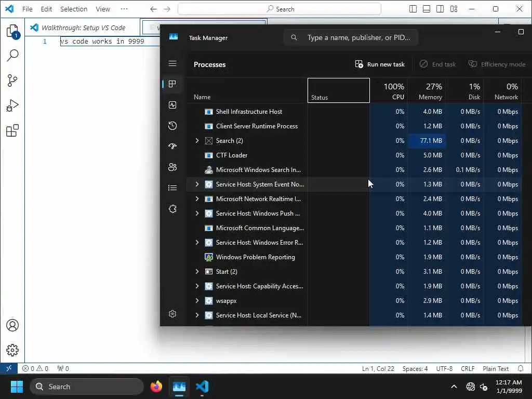The width and height of the screenshot is (532, 399).
Task: Click Run new task in Task Manager
Action: (380, 64)
